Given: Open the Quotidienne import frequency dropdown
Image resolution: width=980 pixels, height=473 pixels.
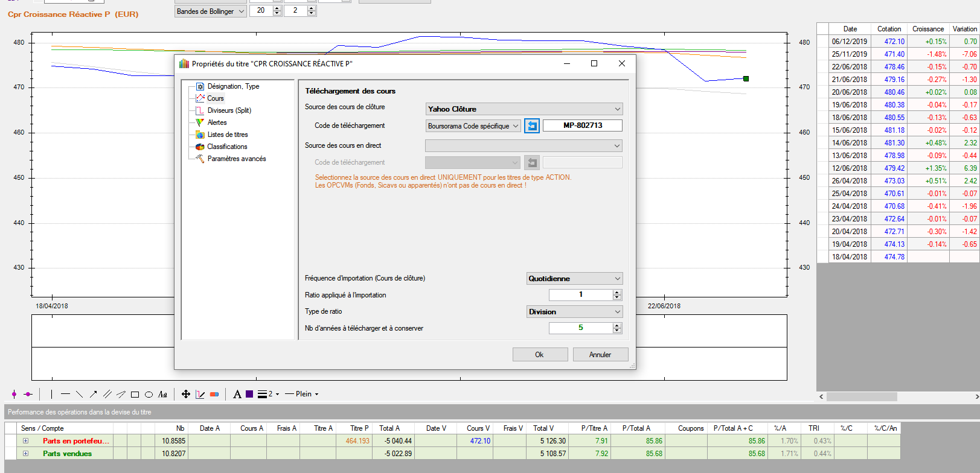Looking at the screenshot, I should click(x=574, y=279).
